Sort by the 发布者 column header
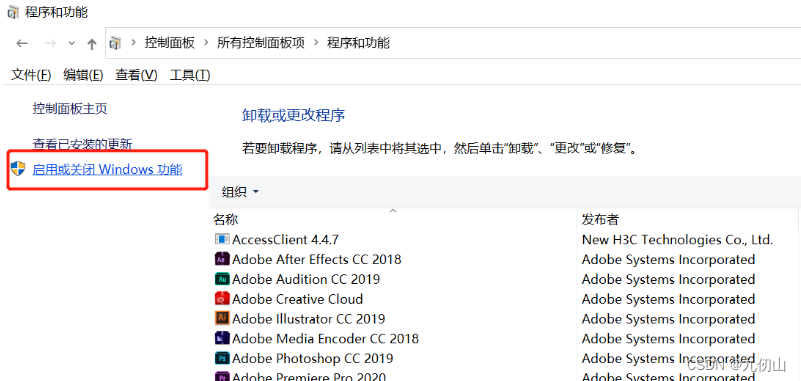The height and width of the screenshot is (381, 801). pos(600,220)
